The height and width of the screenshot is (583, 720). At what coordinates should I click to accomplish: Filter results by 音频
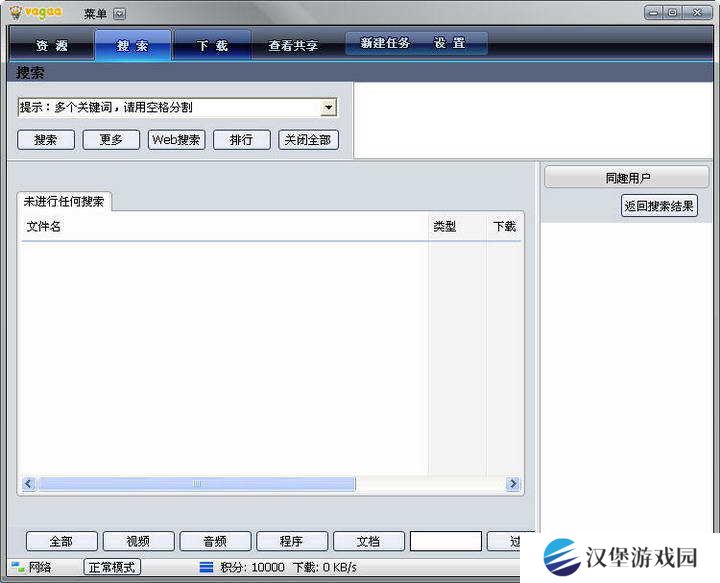[215, 541]
